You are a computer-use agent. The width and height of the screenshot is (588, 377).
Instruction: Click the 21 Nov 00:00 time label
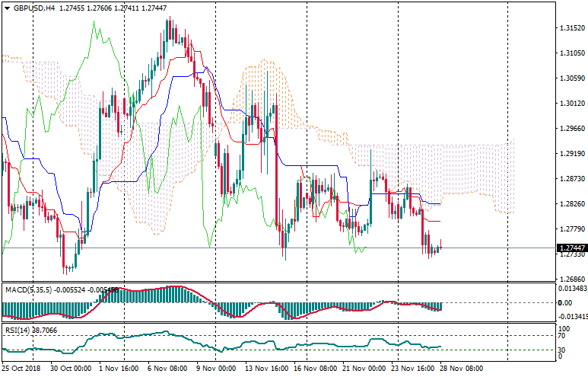(363, 368)
